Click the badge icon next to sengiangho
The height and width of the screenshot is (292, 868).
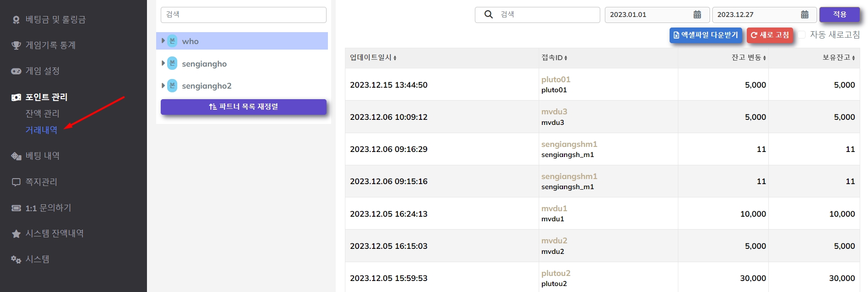click(x=172, y=63)
